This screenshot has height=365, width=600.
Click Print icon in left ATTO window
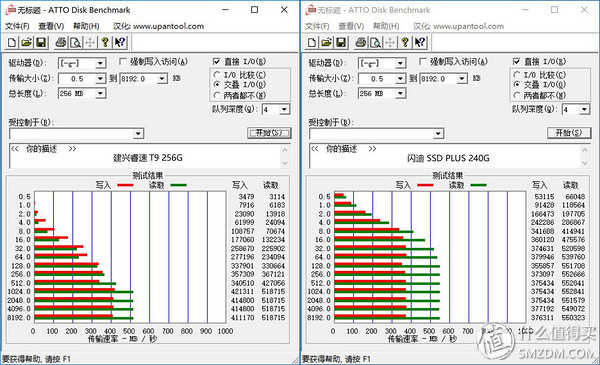(61, 42)
